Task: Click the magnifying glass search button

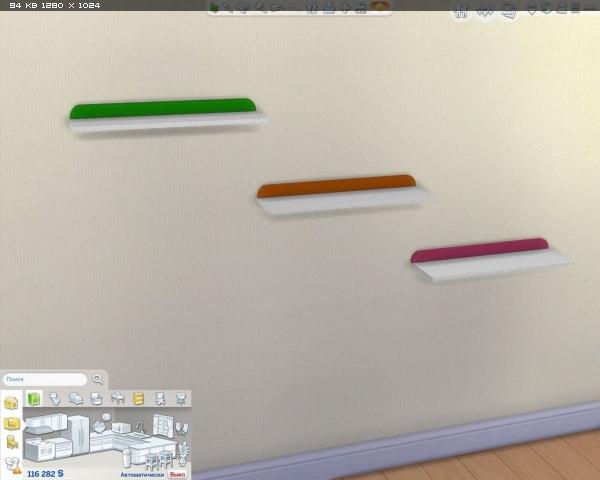Action: click(98, 379)
